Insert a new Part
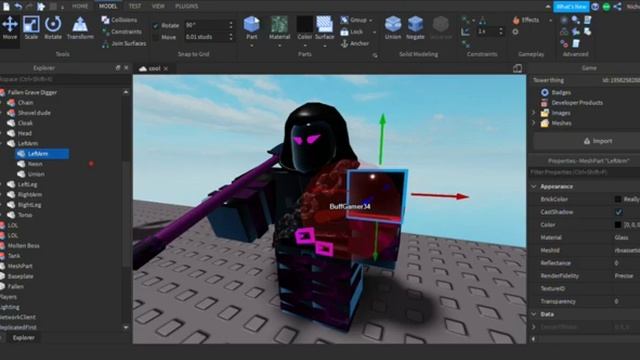640x360 pixels. 251,27
